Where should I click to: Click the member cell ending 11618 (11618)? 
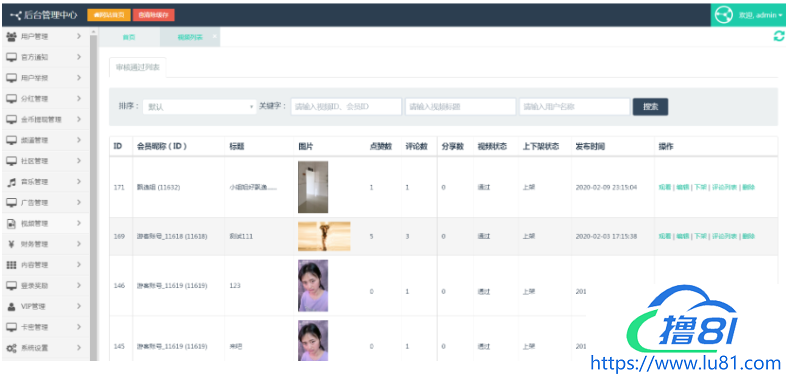click(172, 236)
